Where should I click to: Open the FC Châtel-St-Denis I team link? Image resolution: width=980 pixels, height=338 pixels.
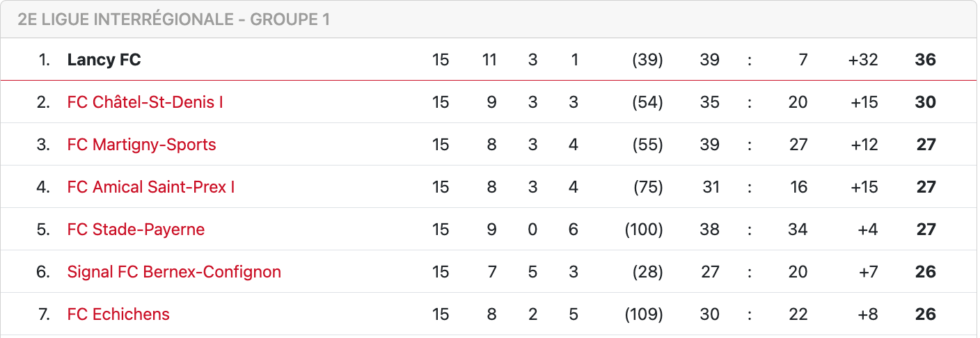click(145, 102)
